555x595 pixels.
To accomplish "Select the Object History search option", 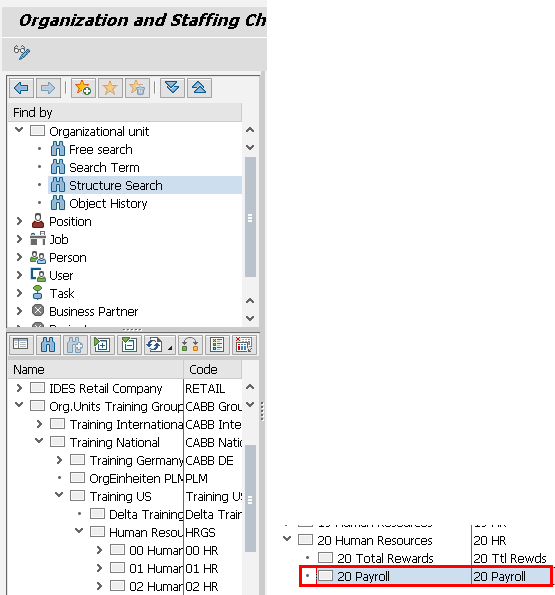I will [x=108, y=204].
